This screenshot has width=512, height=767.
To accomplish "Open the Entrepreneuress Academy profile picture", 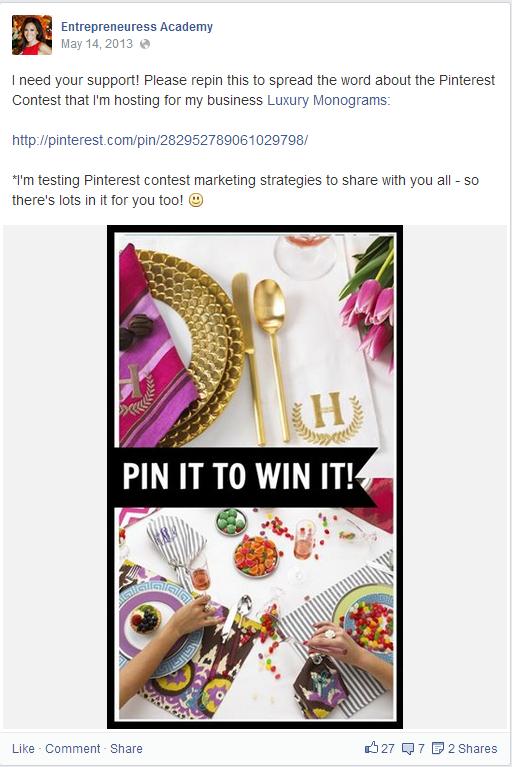I will (32, 35).
